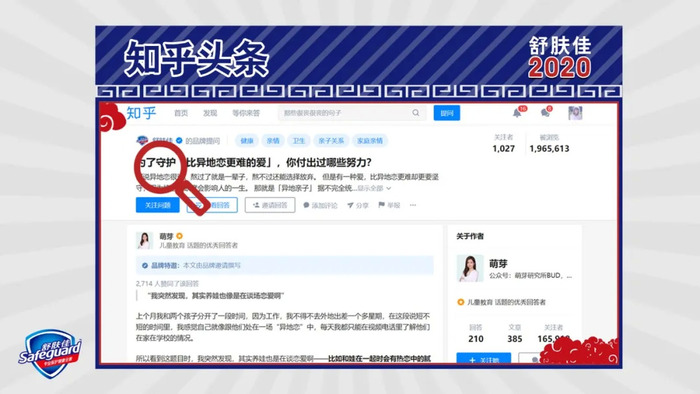Select the 亲子关系 topic tag
This screenshot has height=394, width=700.
click(331, 141)
